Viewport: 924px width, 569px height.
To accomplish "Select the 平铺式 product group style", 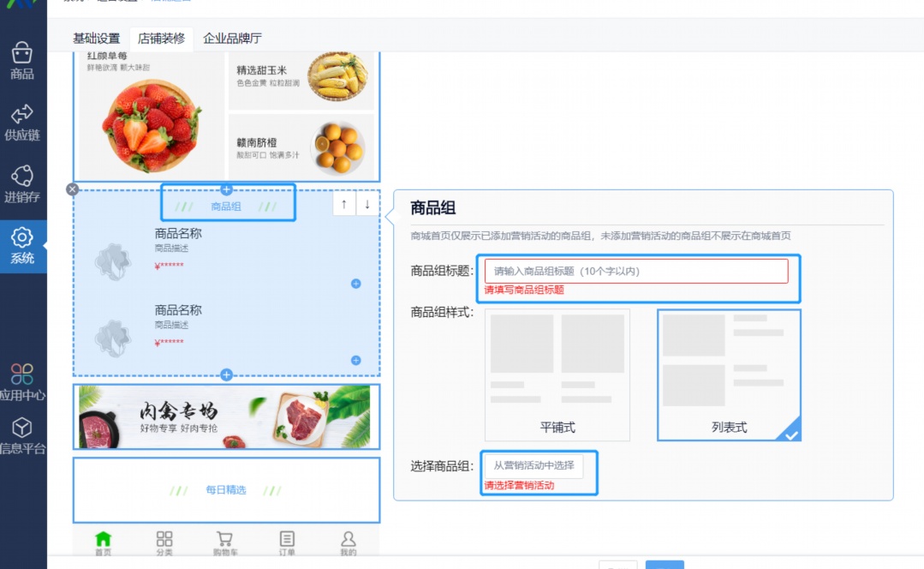I will [x=557, y=374].
